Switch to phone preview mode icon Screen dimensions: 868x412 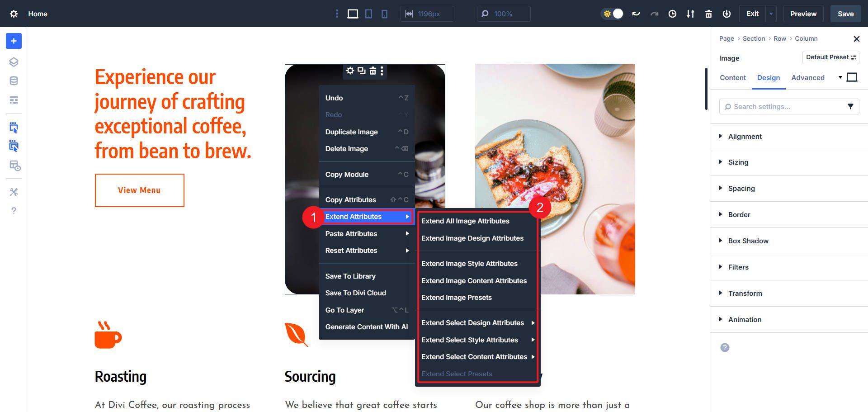pos(384,14)
